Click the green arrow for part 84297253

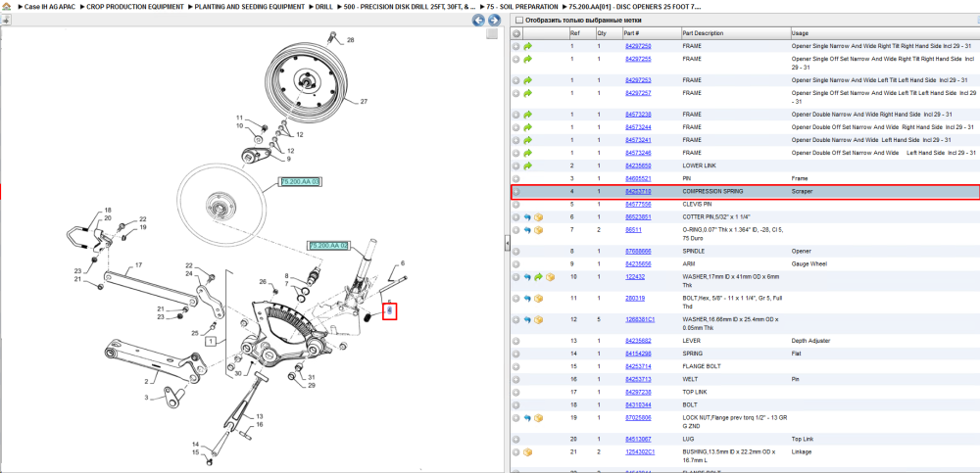(x=527, y=80)
